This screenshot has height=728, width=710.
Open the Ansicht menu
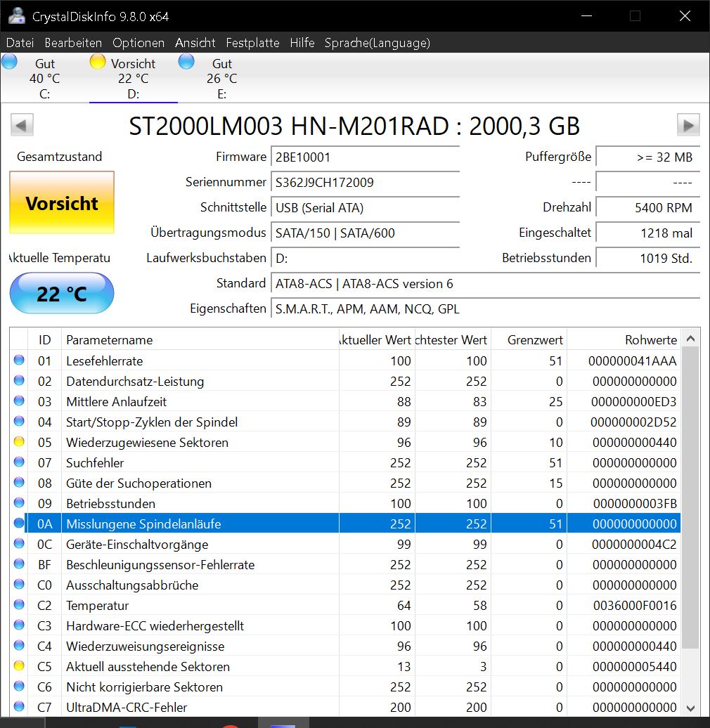pos(195,43)
